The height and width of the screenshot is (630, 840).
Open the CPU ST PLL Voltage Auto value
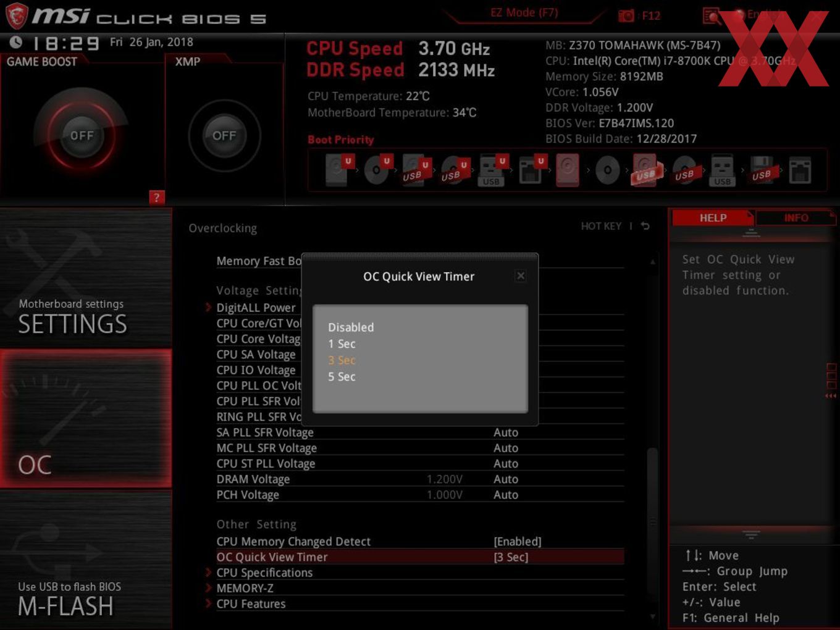[506, 463]
